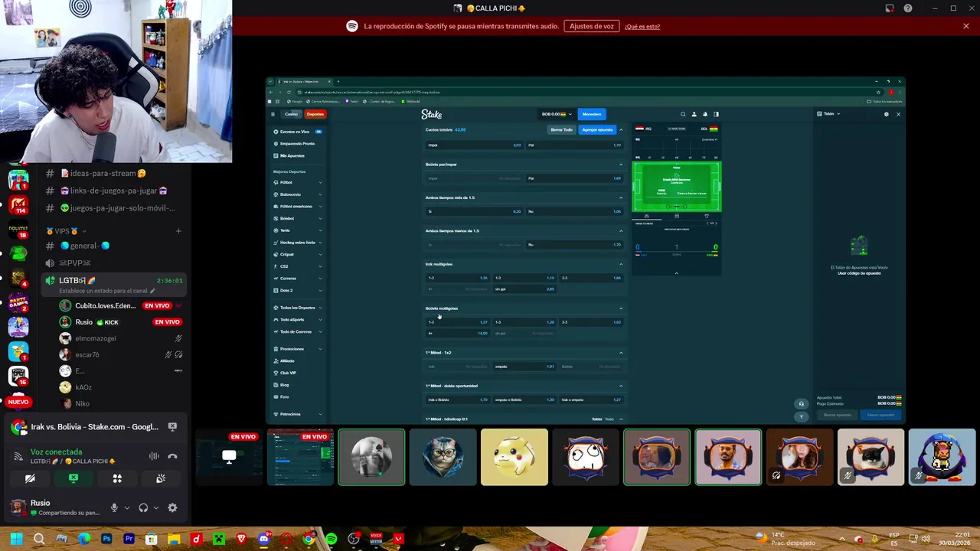
Task: Open Photoshop from the taskbar
Action: pos(106,539)
